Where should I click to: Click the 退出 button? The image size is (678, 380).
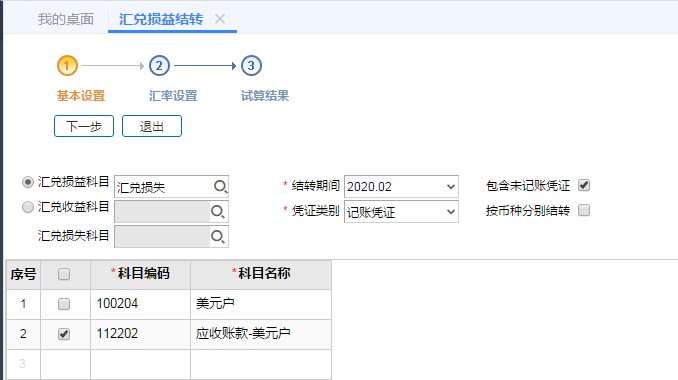152,126
